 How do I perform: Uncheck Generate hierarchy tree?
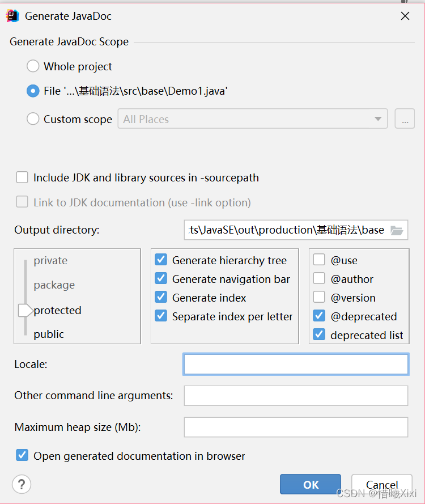161,260
